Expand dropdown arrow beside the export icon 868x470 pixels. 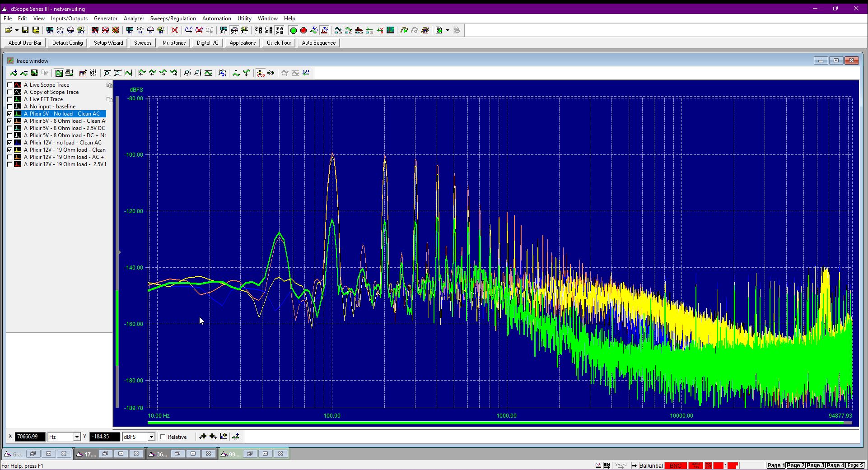[448, 30]
